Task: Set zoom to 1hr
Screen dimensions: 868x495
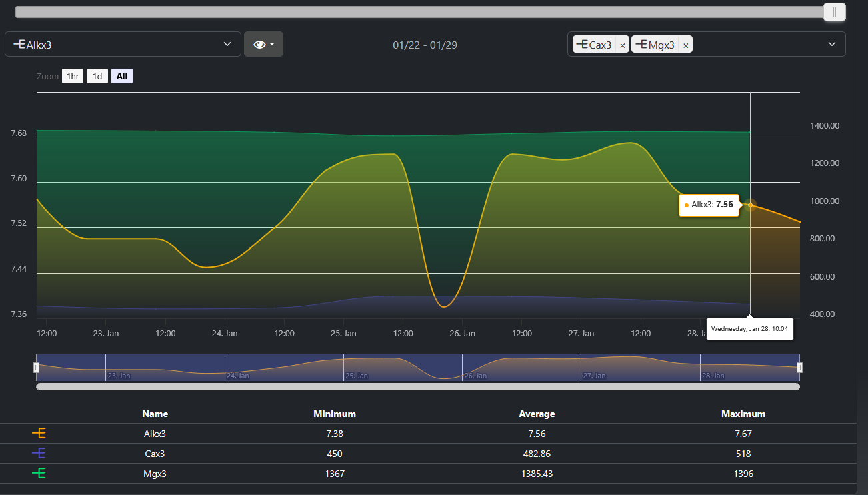Action: click(x=73, y=76)
